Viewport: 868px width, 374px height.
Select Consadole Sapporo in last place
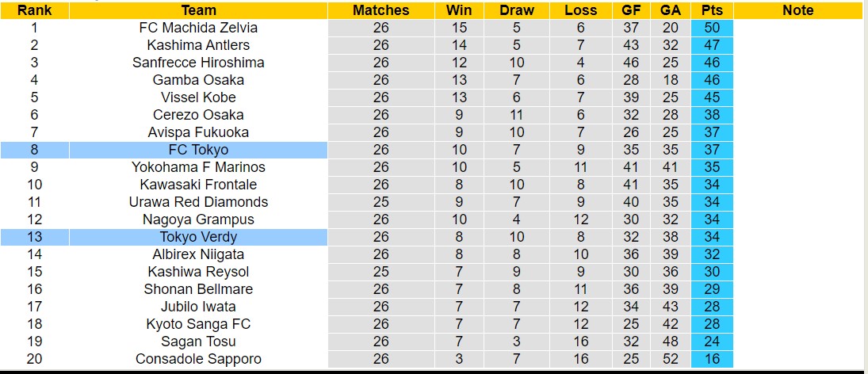[x=198, y=359]
